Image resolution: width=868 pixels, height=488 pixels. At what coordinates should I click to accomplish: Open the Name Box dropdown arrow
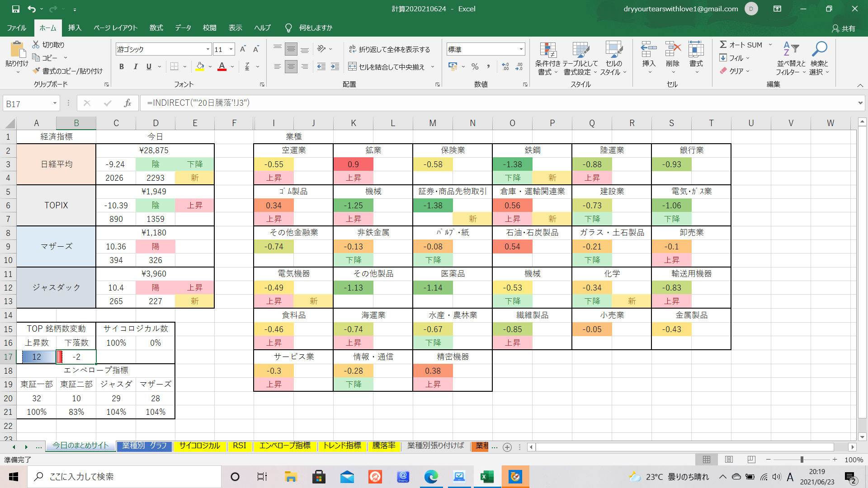pyautogui.click(x=55, y=103)
